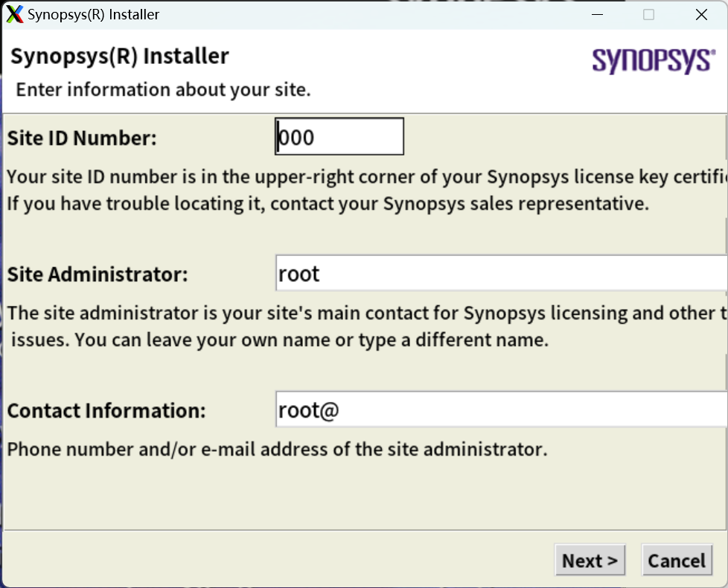The height and width of the screenshot is (588, 728).
Task: Click the 'Synopsys(R) Installer' bold heading
Action: (x=120, y=56)
